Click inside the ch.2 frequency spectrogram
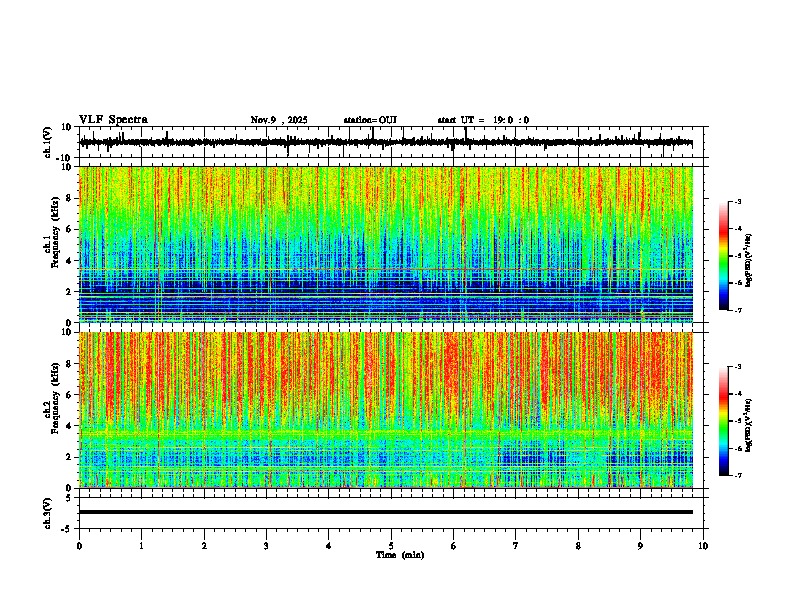 pos(386,410)
